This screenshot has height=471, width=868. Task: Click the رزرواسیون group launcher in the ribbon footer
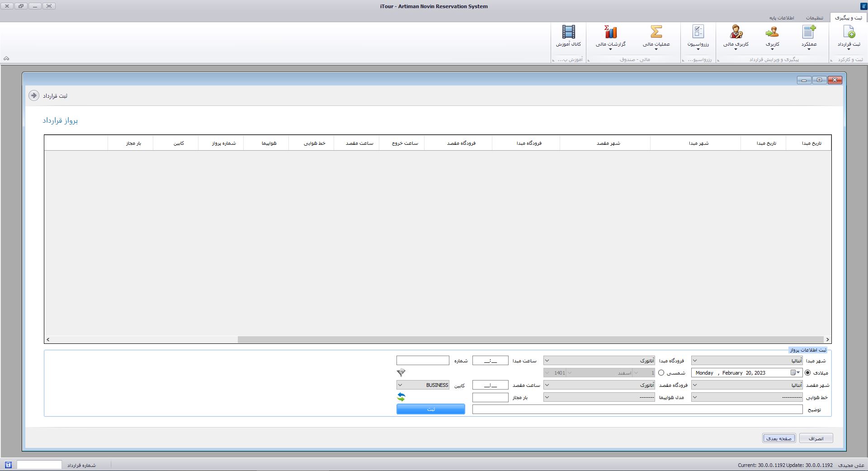point(684,60)
